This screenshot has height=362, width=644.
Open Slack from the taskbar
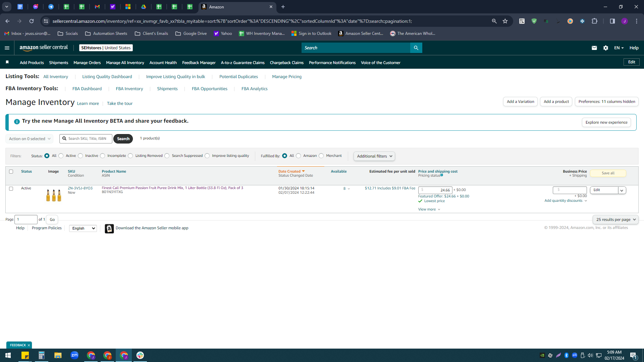coord(140,355)
